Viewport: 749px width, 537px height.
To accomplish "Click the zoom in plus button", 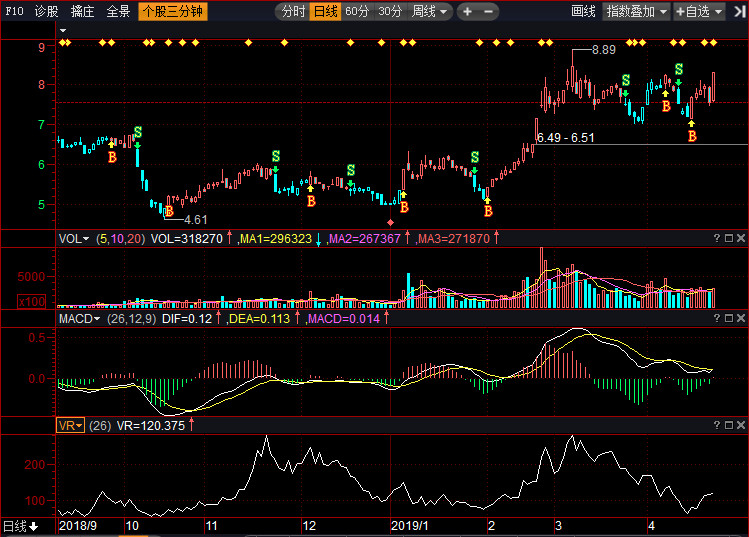I will pos(468,11).
